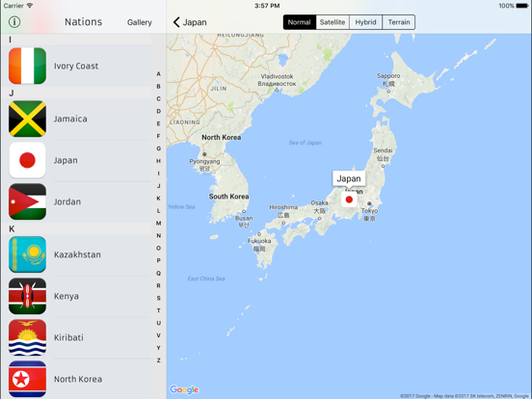
Task: Jump to index letter N
Action: click(158, 235)
